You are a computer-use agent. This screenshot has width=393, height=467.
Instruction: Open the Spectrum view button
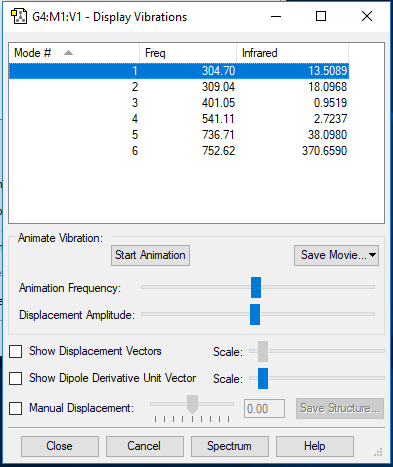(230, 446)
